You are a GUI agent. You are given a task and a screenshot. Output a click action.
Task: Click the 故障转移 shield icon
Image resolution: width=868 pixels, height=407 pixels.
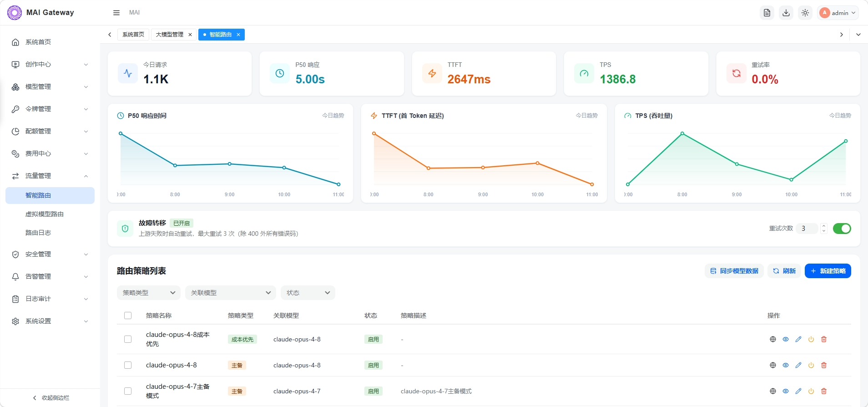[125, 229]
